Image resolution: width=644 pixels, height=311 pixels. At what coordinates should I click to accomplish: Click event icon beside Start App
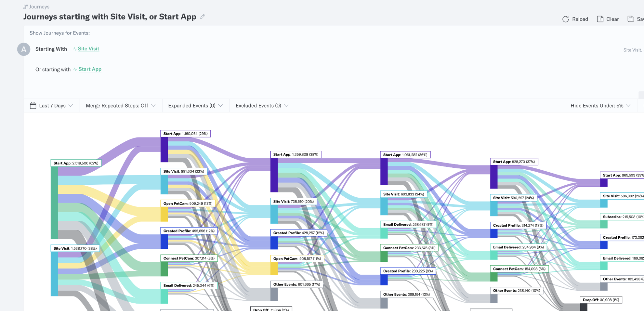[x=75, y=70]
